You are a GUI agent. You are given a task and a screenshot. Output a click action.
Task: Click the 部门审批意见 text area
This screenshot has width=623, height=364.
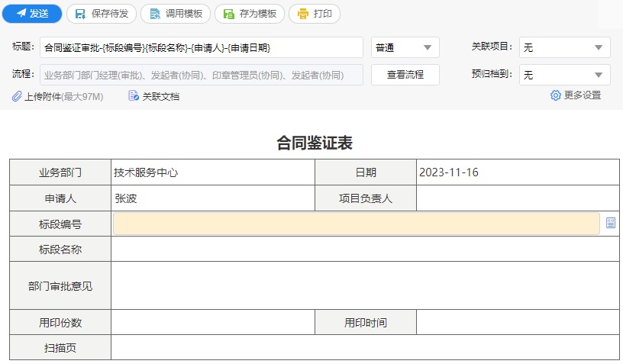(x=365, y=285)
